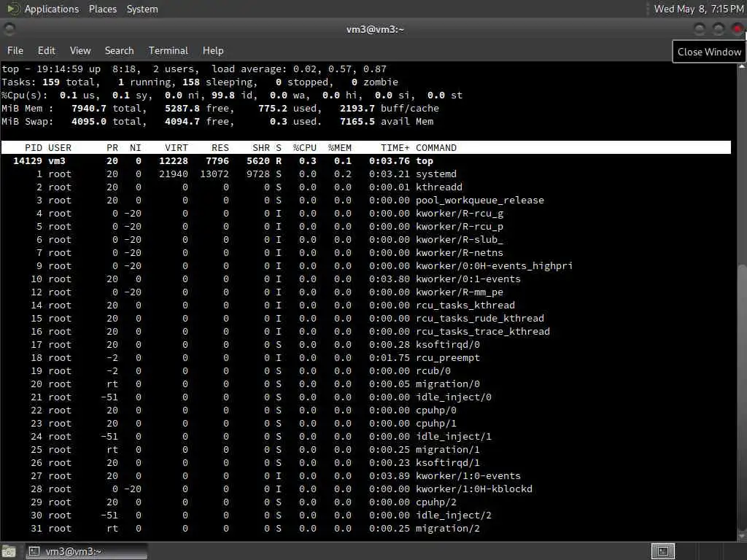Minimize the vm3@vm3 terminal window
This screenshot has height=560, width=747.
700,29
